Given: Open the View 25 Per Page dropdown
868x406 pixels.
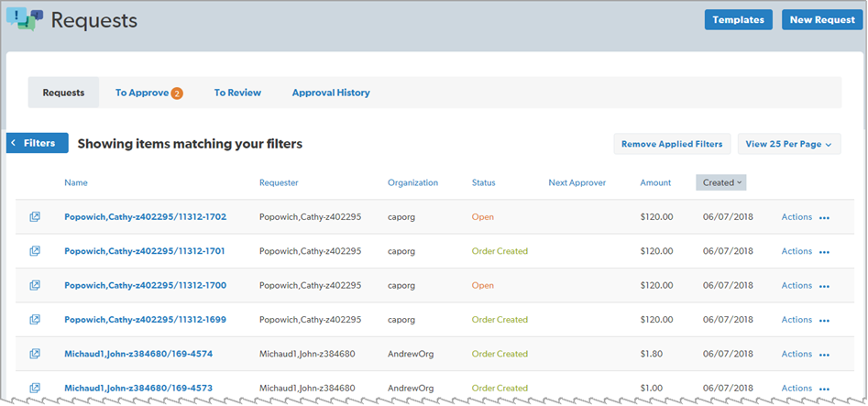Looking at the screenshot, I should click(789, 144).
